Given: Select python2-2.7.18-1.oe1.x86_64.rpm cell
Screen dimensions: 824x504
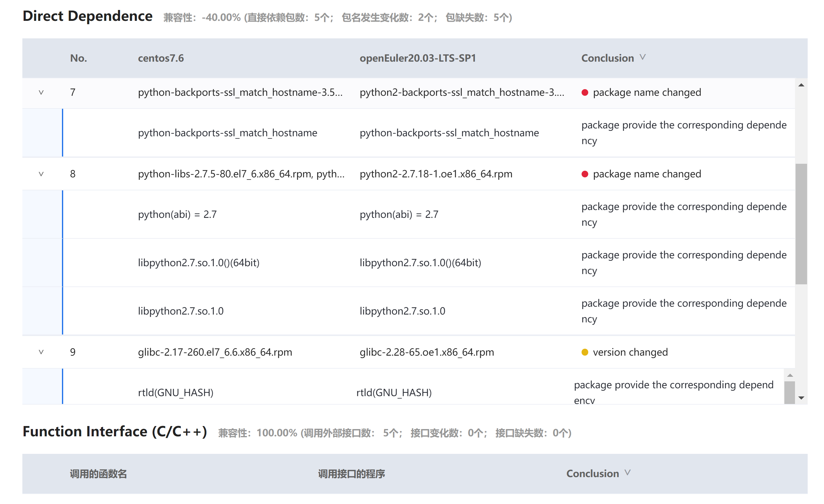Looking at the screenshot, I should tap(436, 174).
